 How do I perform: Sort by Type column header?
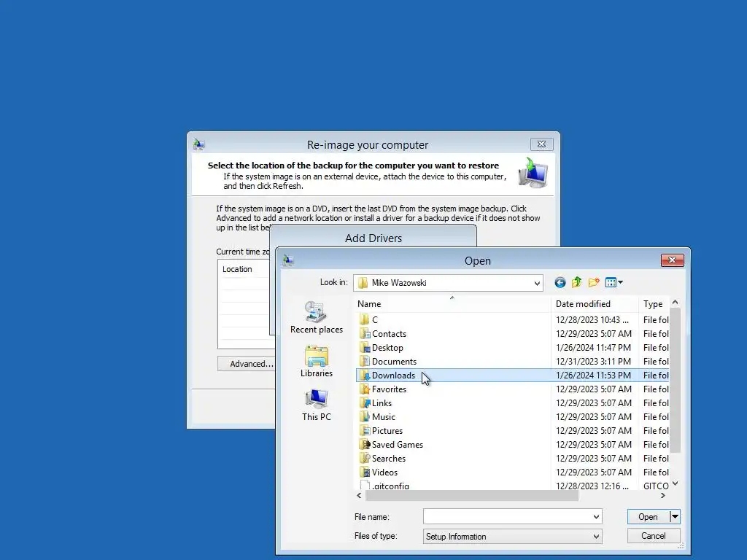pyautogui.click(x=654, y=304)
